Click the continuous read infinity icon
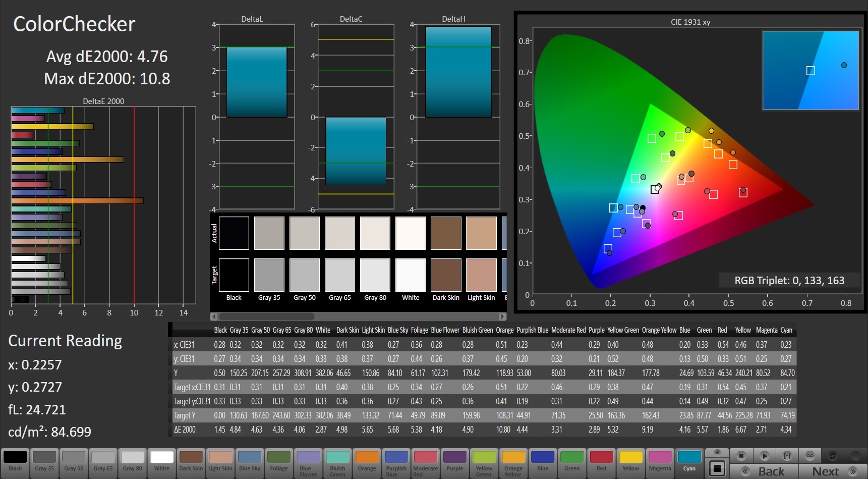Screen dimensions: 868x479 pos(810,456)
